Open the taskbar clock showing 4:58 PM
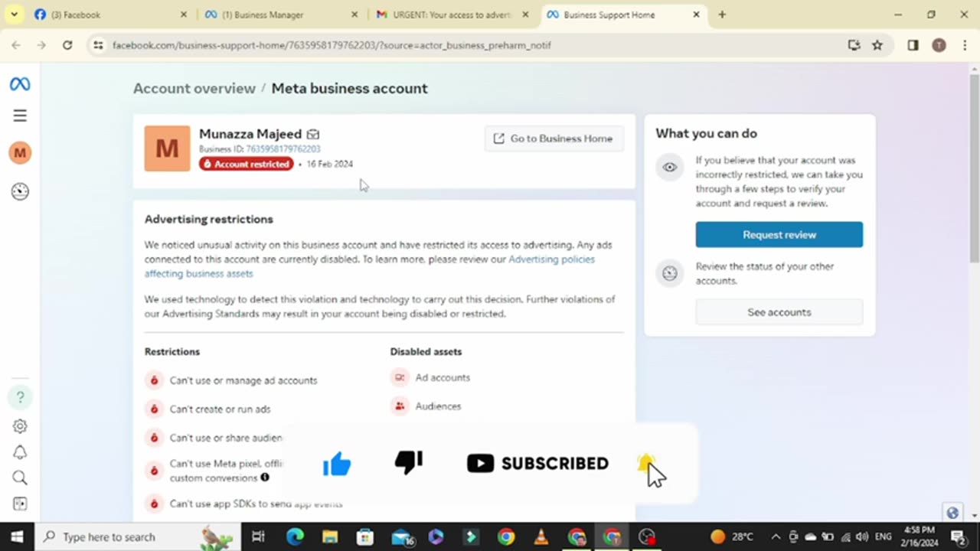 pos(919,536)
